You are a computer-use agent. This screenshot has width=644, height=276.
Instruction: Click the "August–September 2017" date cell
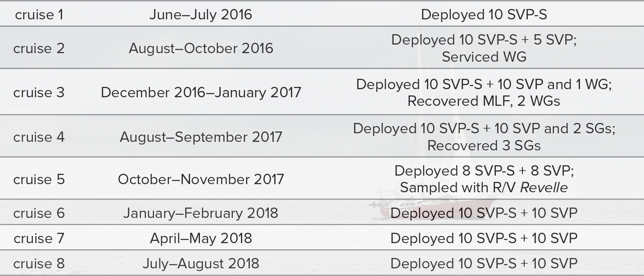pos(201,136)
